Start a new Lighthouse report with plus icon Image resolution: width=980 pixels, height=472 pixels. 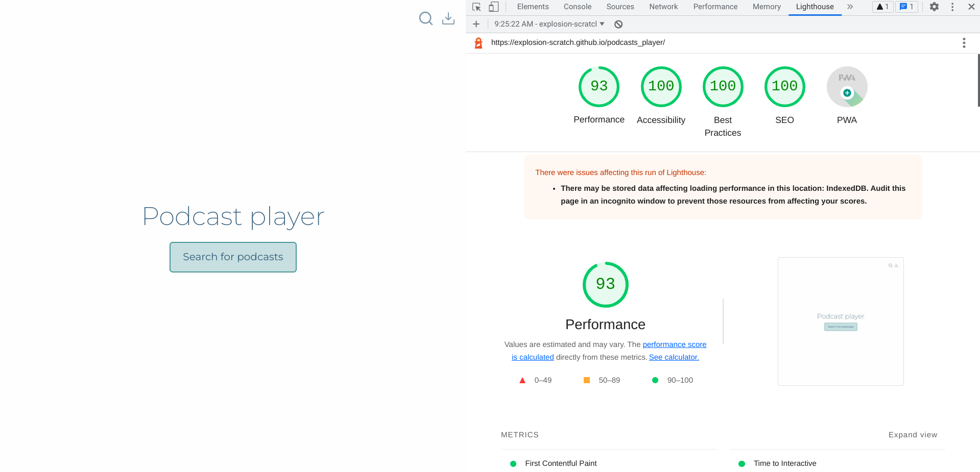[x=476, y=24]
